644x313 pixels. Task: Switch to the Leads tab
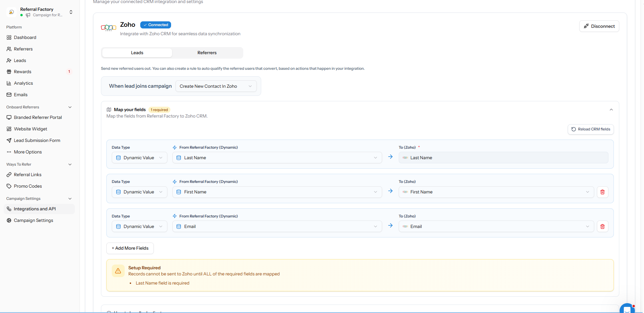[x=137, y=53]
